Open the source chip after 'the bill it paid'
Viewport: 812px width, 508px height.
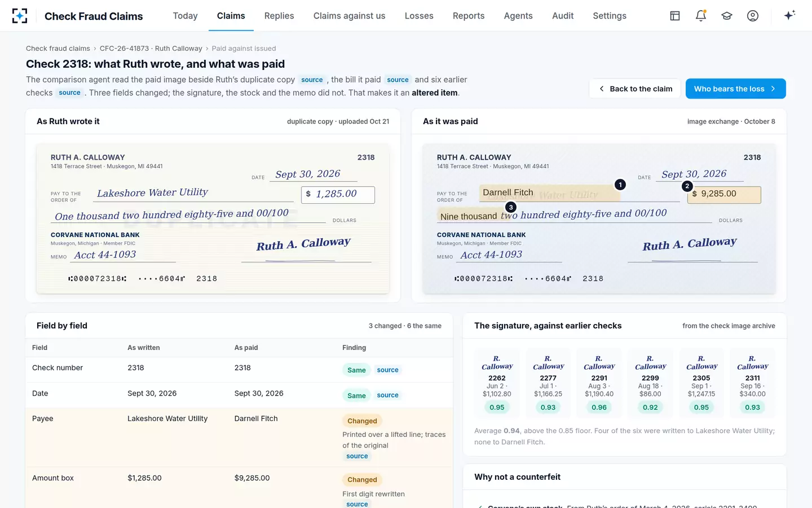pyautogui.click(x=398, y=80)
